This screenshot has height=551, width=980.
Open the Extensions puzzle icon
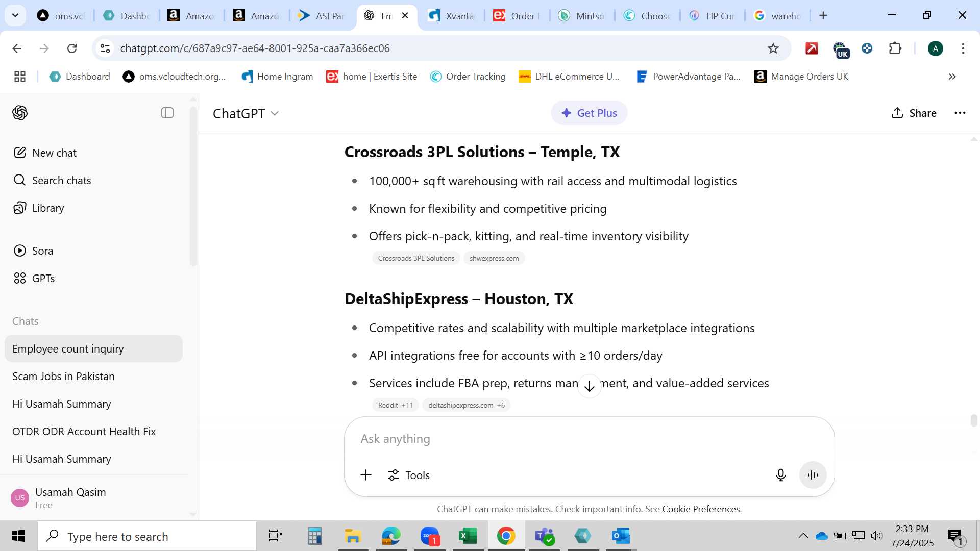[895, 48]
